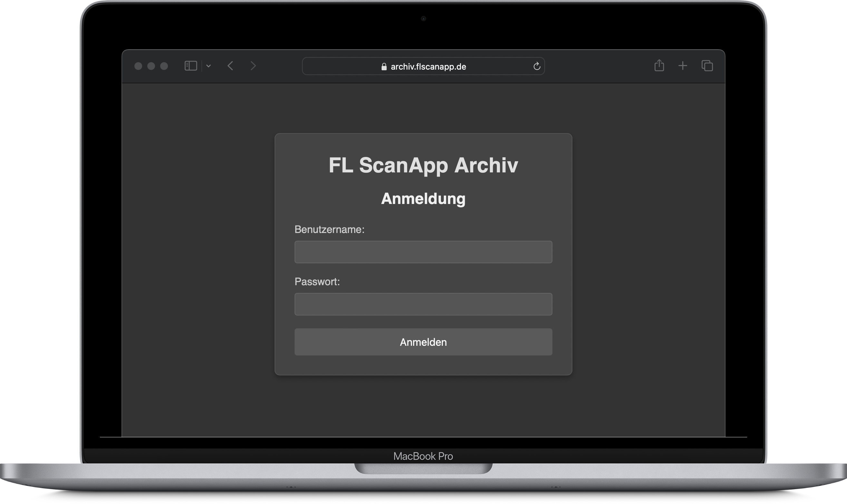
Task: Open the Share icon in the toolbar
Action: [659, 65]
